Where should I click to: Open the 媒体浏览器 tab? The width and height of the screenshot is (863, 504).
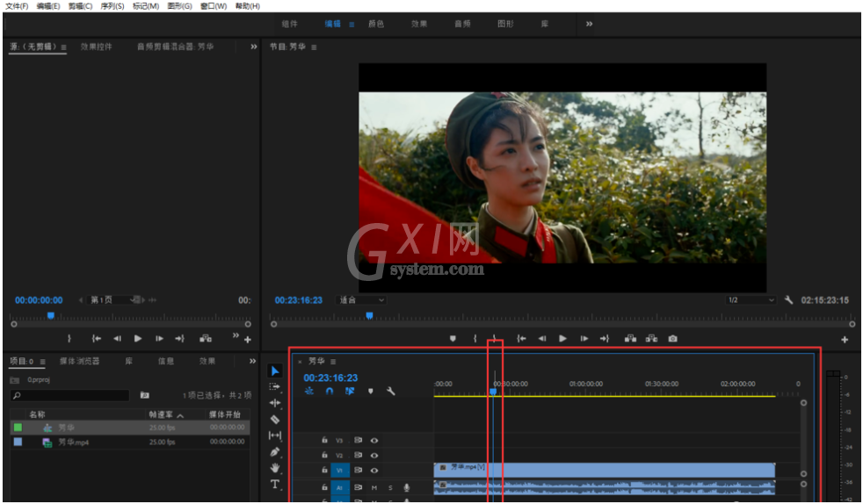pyautogui.click(x=80, y=361)
